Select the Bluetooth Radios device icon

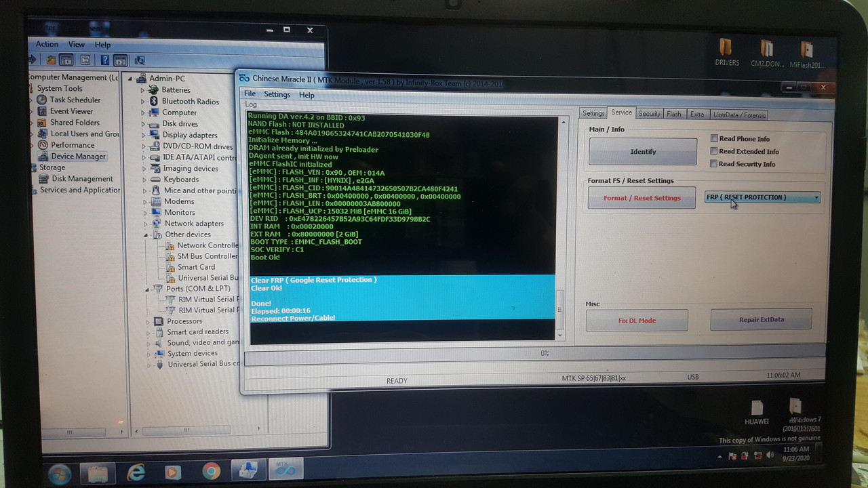pos(154,101)
